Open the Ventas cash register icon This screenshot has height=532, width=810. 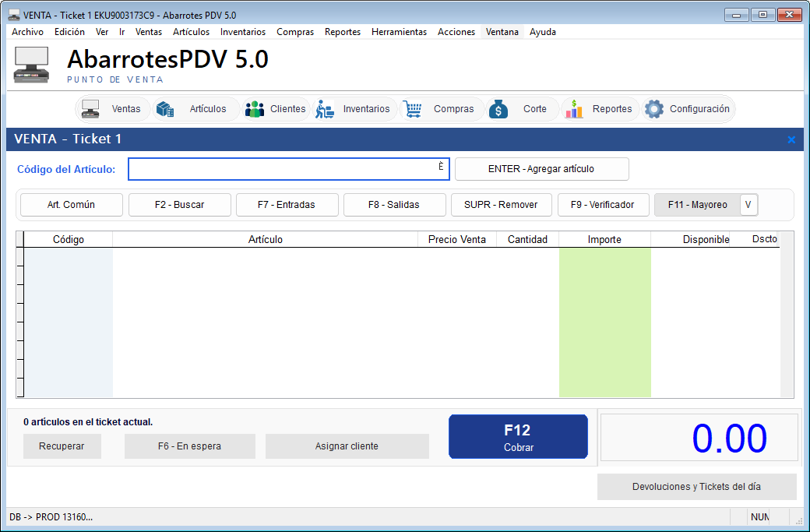tap(90, 109)
